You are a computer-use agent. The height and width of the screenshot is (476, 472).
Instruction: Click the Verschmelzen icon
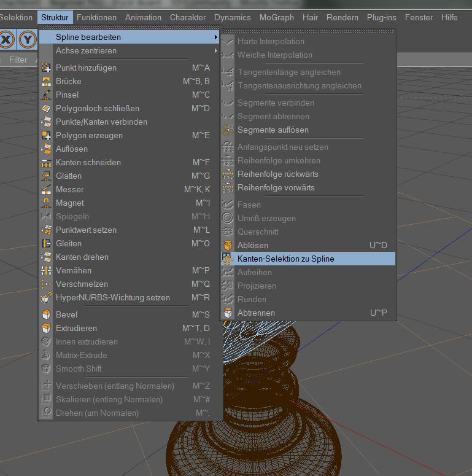pyautogui.click(x=46, y=284)
